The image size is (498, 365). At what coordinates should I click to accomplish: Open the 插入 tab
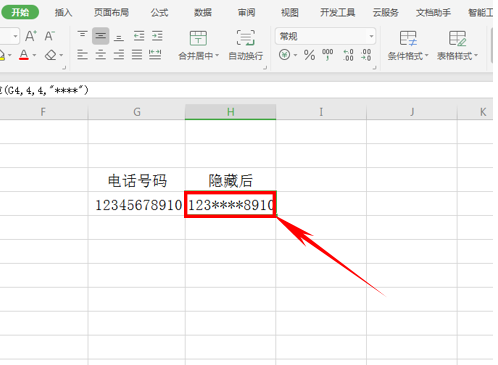click(x=63, y=13)
